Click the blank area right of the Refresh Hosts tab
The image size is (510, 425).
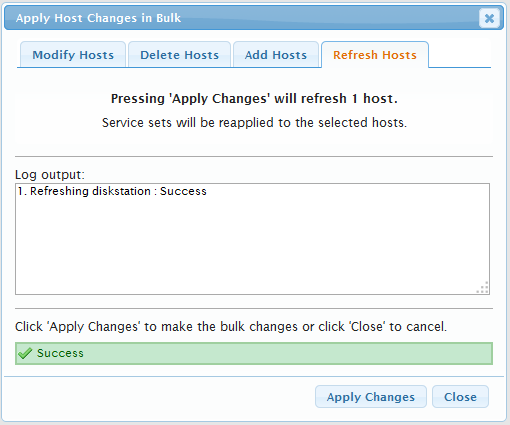click(x=459, y=55)
